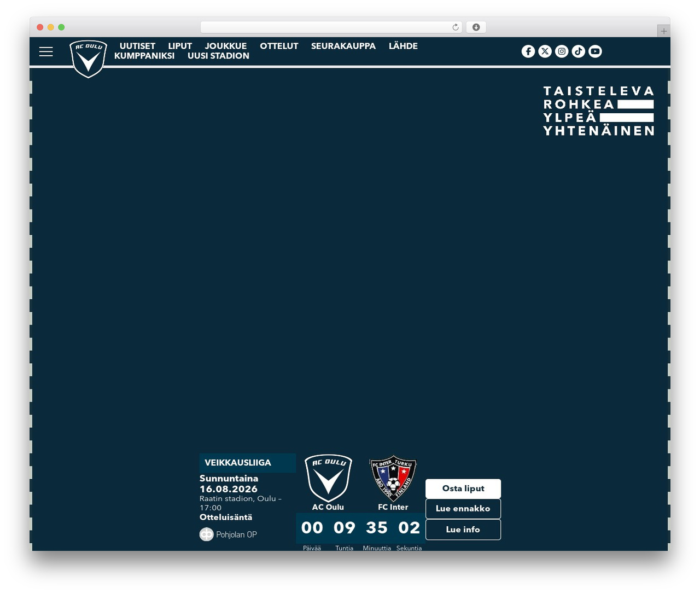Open the Ottelut menu item

tap(279, 46)
